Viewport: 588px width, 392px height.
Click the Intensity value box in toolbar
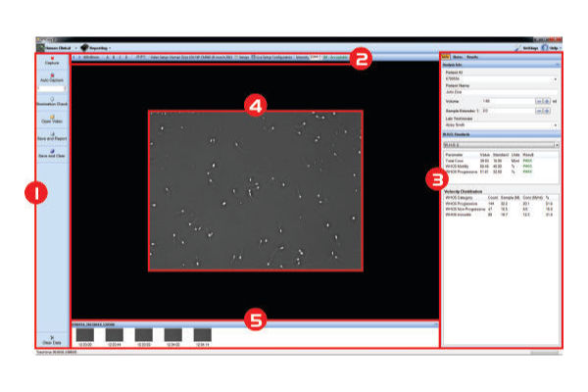(315, 57)
